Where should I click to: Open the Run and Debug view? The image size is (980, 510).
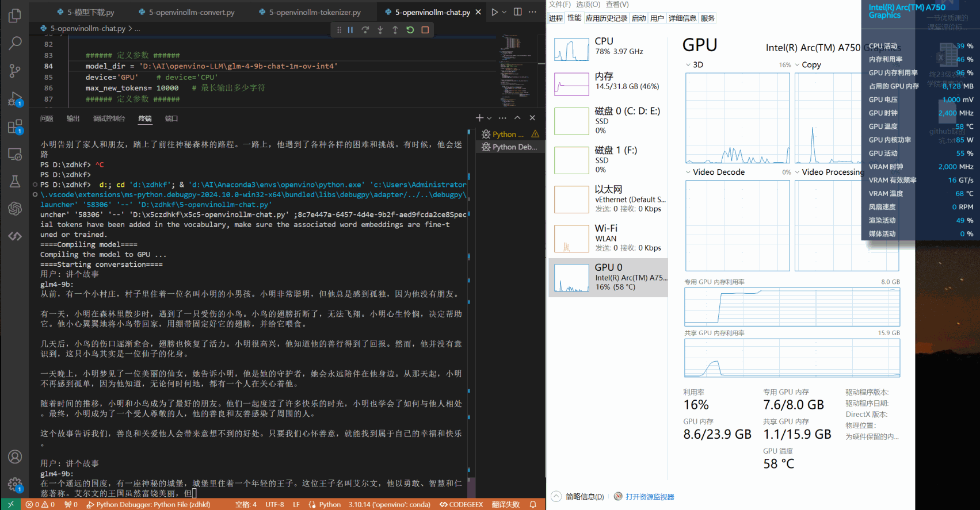(x=15, y=99)
